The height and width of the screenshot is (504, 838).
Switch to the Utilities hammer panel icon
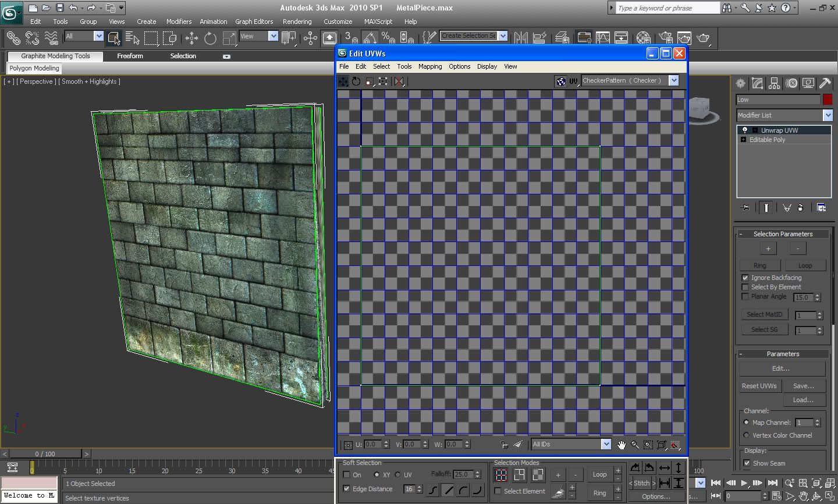tap(825, 83)
